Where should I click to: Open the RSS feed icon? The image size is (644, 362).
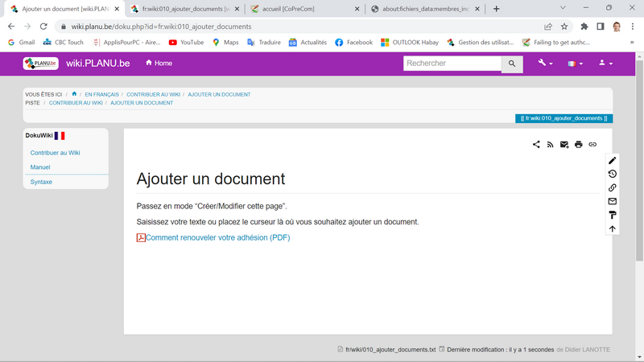click(x=550, y=145)
